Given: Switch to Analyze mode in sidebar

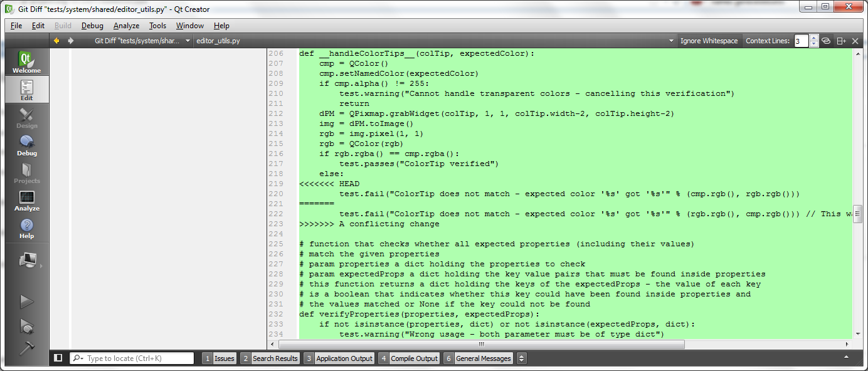Looking at the screenshot, I should point(26,201).
